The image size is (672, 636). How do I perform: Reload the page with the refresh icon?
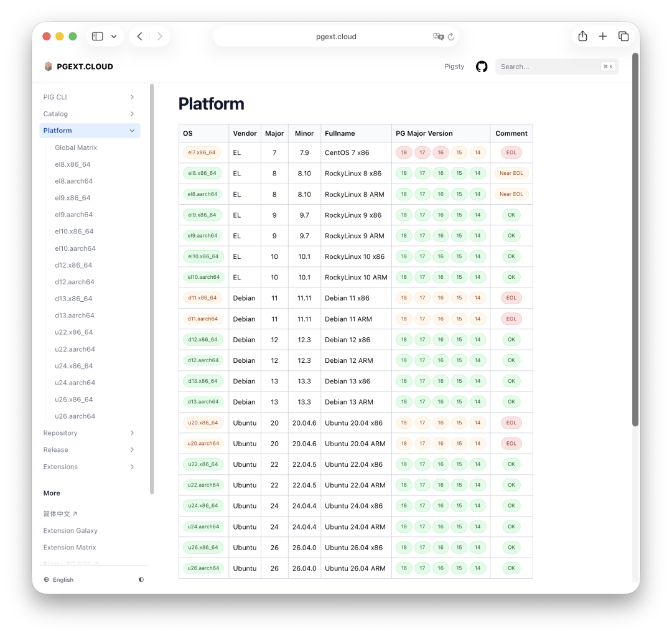451,37
